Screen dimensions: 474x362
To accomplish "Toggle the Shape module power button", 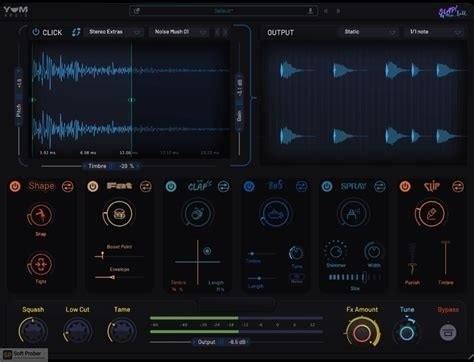I will pos(15,186).
